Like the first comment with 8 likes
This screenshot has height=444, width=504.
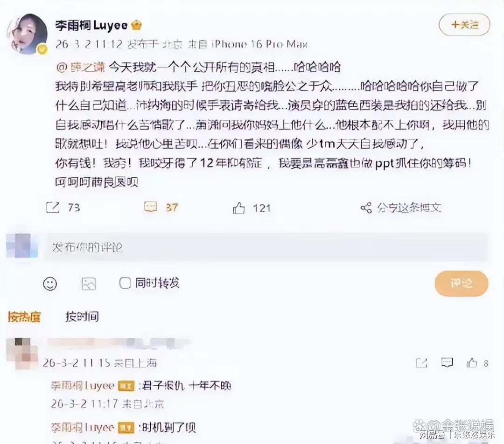pos(471,363)
